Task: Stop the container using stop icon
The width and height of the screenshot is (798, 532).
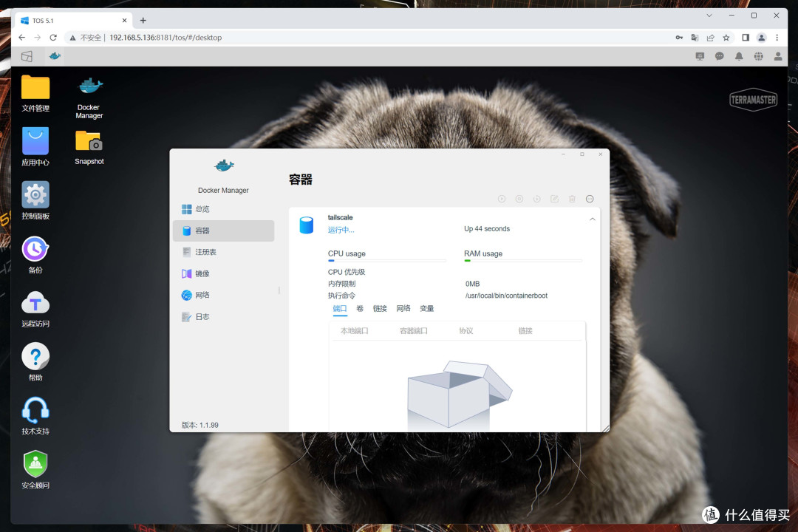Action: coord(519,199)
